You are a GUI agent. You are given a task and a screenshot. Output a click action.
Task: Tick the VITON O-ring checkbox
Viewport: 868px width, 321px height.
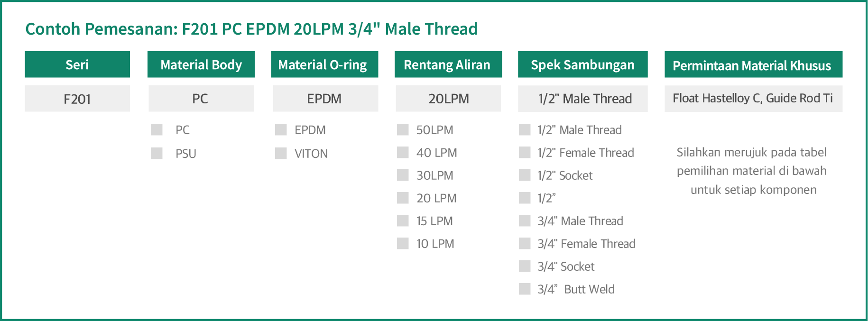(x=281, y=153)
